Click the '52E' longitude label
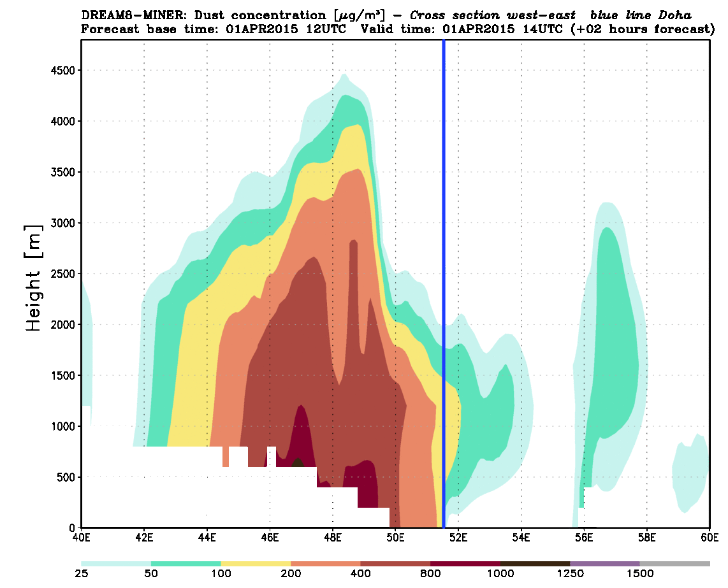728x588 pixels. [458, 538]
